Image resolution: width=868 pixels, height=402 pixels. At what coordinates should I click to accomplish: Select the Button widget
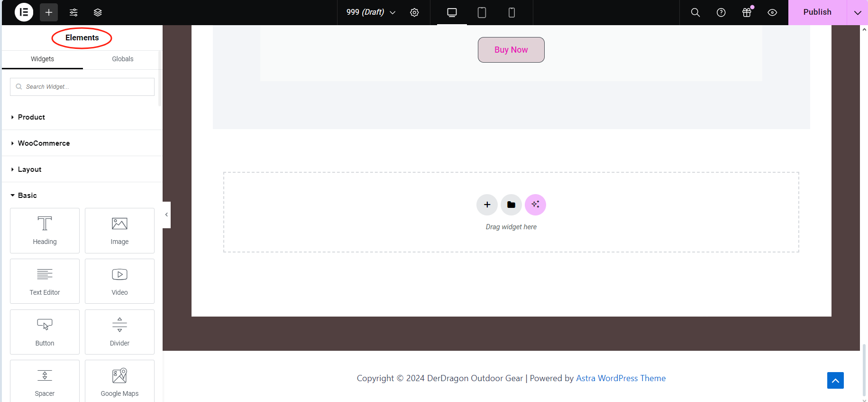[x=45, y=332]
